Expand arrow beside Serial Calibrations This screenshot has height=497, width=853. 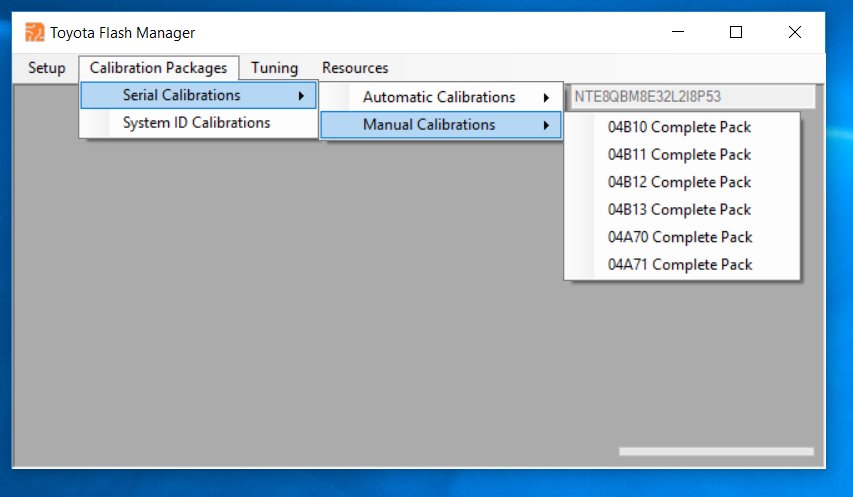click(x=301, y=96)
